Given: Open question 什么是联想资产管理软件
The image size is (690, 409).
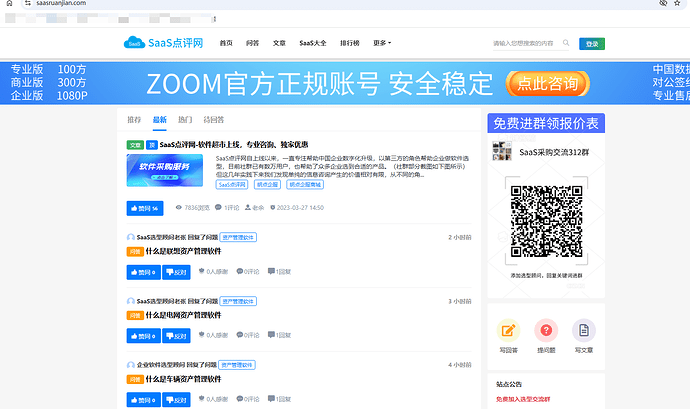Looking at the screenshot, I should point(184,251).
